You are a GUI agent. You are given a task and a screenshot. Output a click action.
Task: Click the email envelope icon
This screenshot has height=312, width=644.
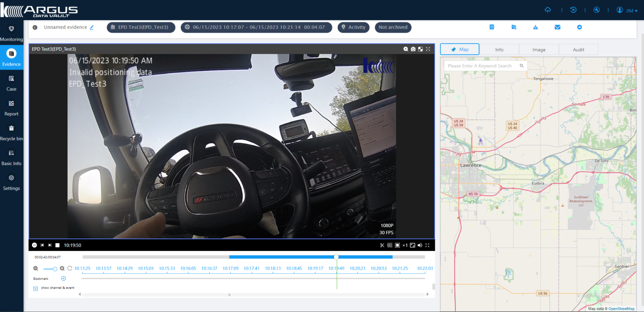pyautogui.click(x=557, y=27)
